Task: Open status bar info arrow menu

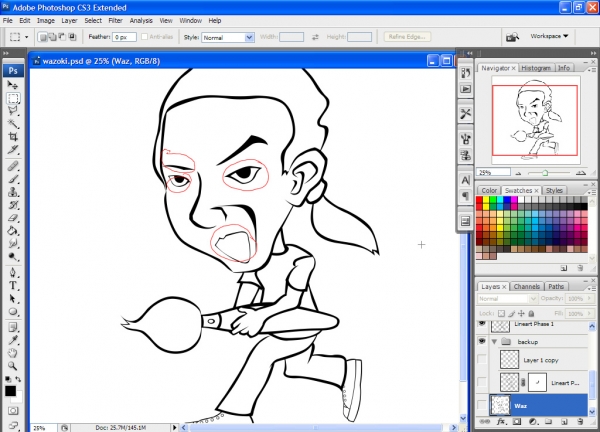Action: 174,427
